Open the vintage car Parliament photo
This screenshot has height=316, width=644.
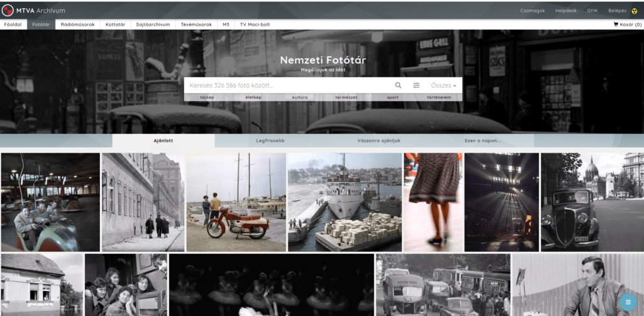[592, 202]
